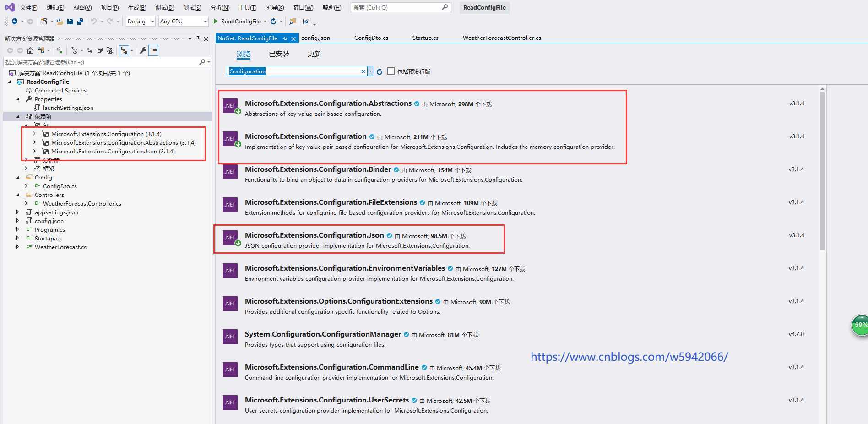Click the sync with active document icon
Screen dimensions: 868x424
click(x=90, y=50)
